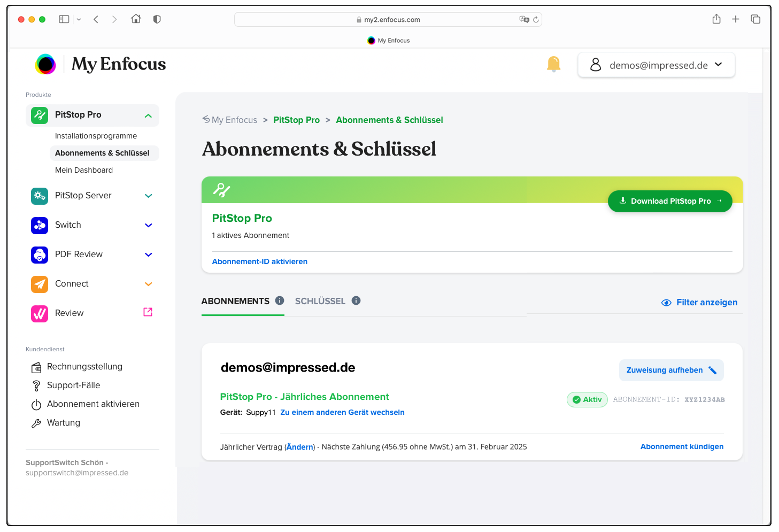Select the Connect paper plane icon
The height and width of the screenshot is (532, 779).
[39, 284]
